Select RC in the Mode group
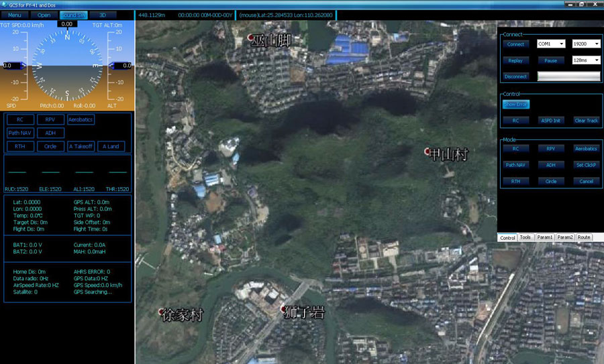Screen dimensions: 604x364 click(x=515, y=149)
